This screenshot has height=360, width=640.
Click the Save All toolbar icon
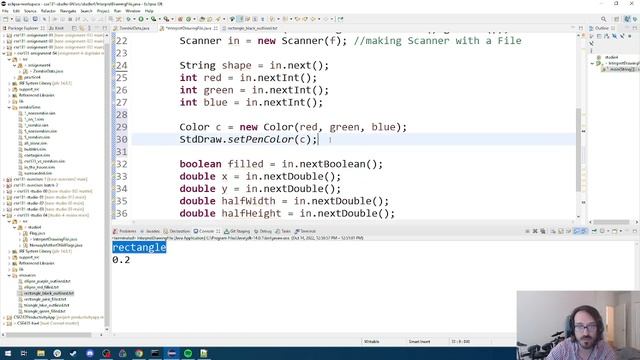[26, 19]
